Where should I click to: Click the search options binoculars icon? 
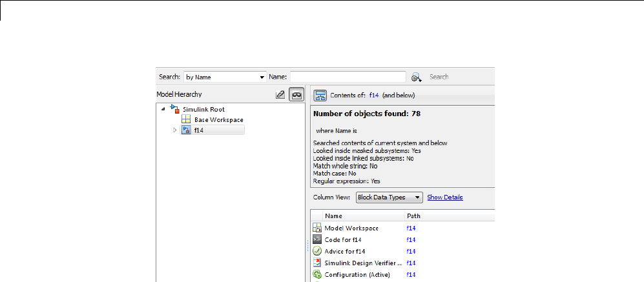coord(417,77)
